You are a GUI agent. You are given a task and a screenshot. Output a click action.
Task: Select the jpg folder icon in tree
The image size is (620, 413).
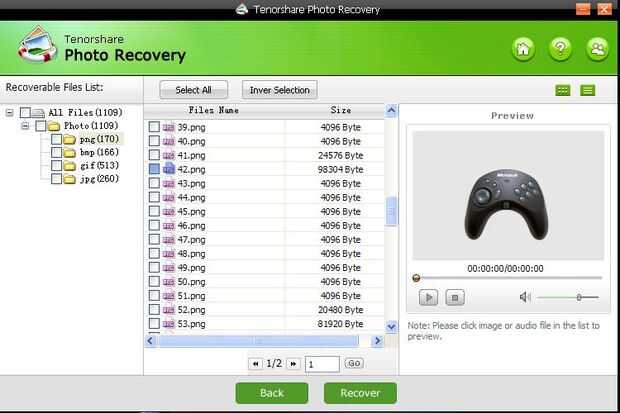click(70, 179)
